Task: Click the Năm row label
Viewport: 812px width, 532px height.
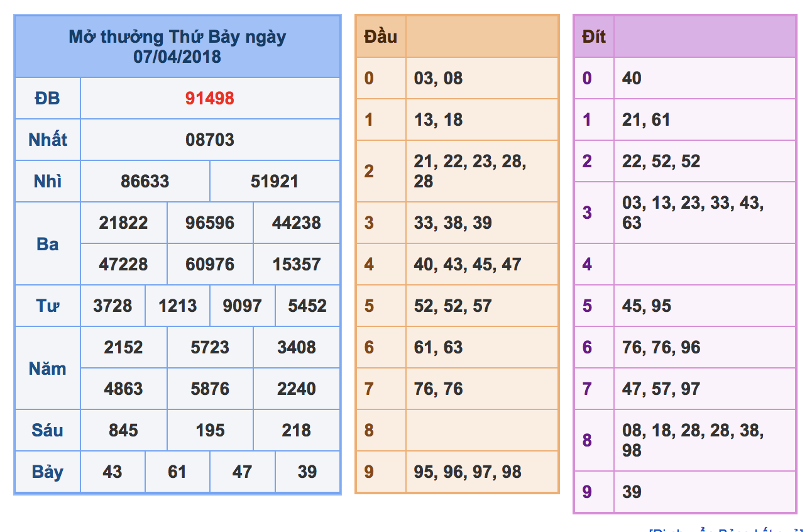Action: point(47,368)
